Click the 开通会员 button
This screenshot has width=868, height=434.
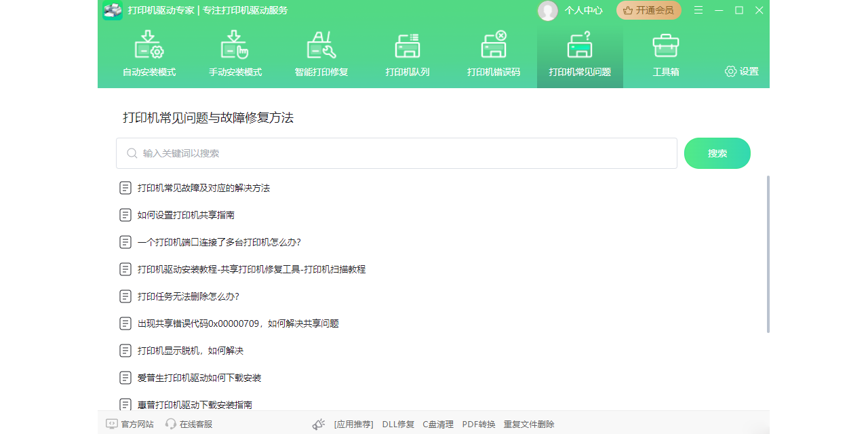click(648, 10)
